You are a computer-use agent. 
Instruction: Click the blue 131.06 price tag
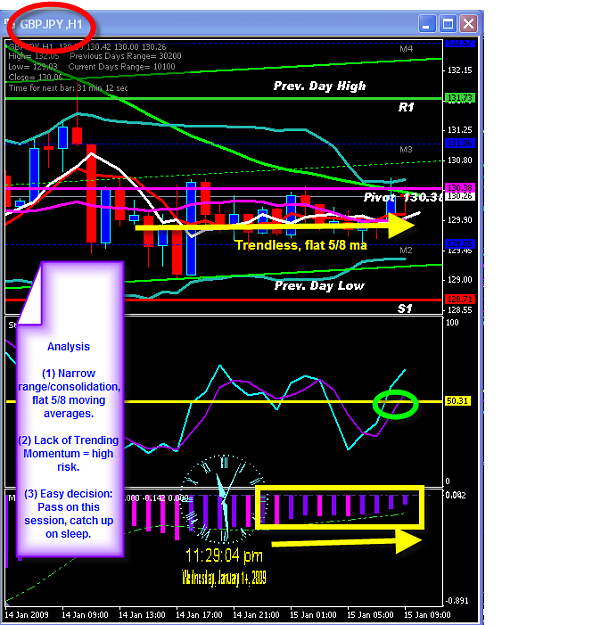460,143
